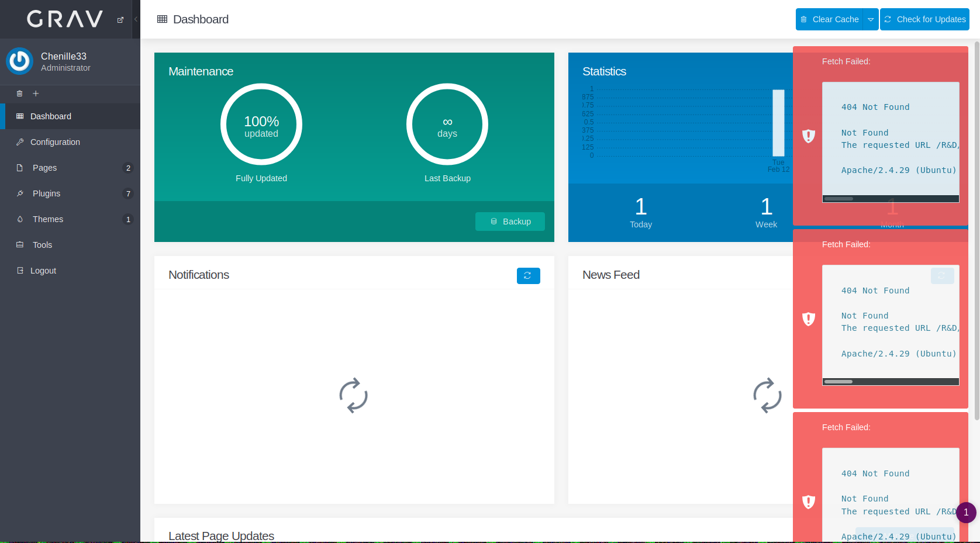Click the Tue Feb 12 statistics bar
Viewport: 980px width, 543px height.
[778, 123]
